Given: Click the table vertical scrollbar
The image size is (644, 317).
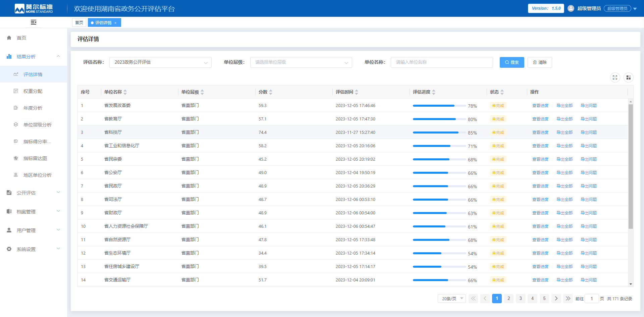Looking at the screenshot, I should click(631, 166).
